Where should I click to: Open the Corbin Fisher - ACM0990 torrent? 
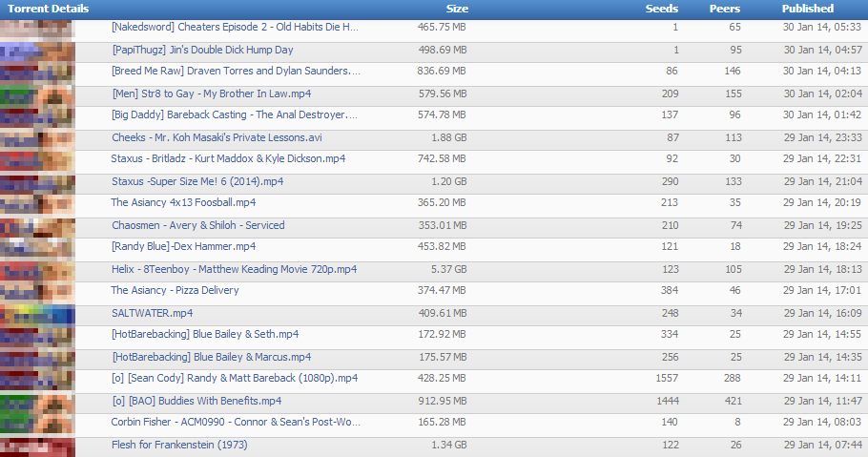pyautogui.click(x=236, y=422)
